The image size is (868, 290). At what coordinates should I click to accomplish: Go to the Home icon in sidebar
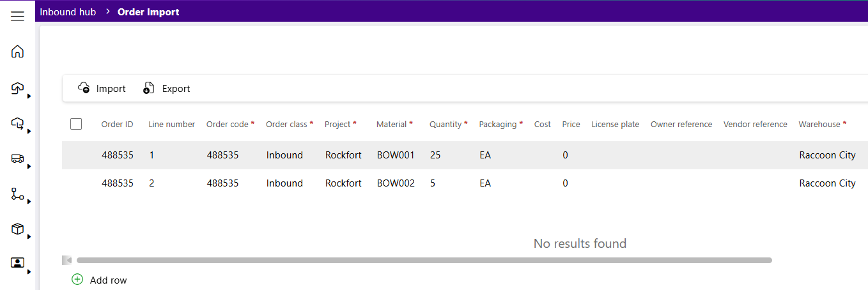click(17, 51)
